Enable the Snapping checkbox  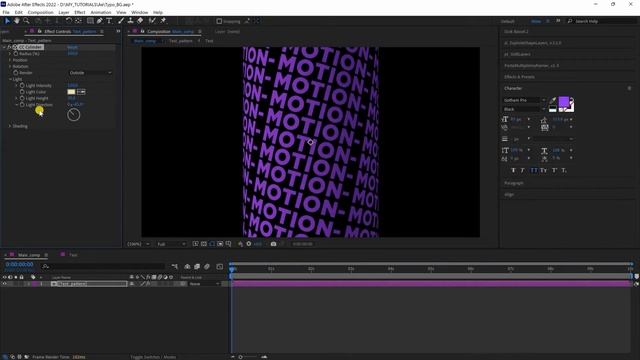coord(219,21)
